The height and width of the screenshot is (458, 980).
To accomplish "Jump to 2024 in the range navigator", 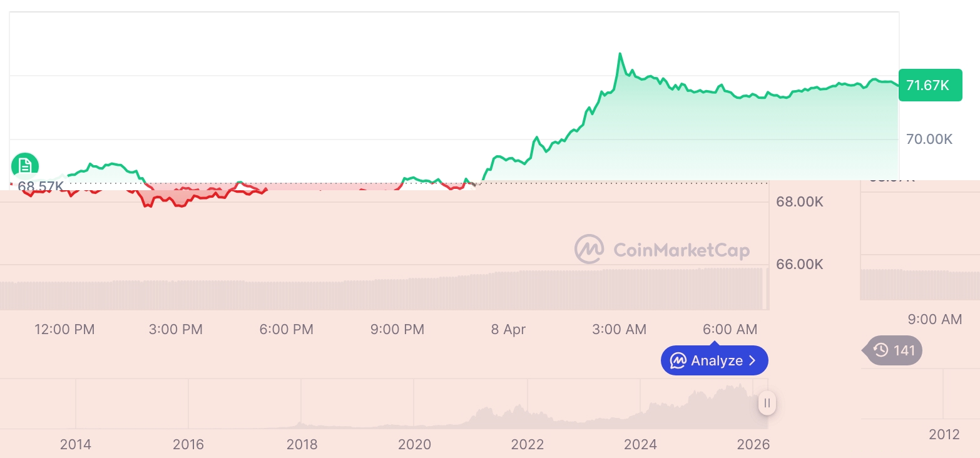I will coord(640,444).
